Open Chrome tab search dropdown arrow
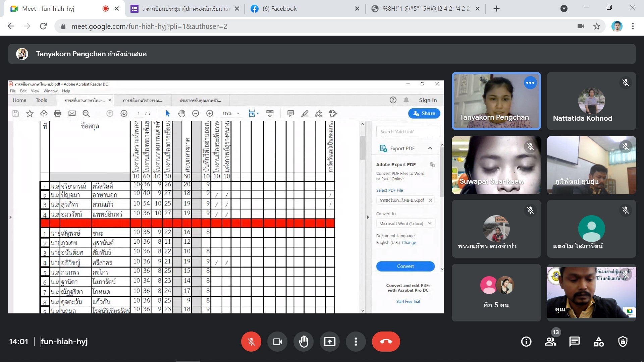The height and width of the screenshot is (362, 644). click(x=564, y=9)
